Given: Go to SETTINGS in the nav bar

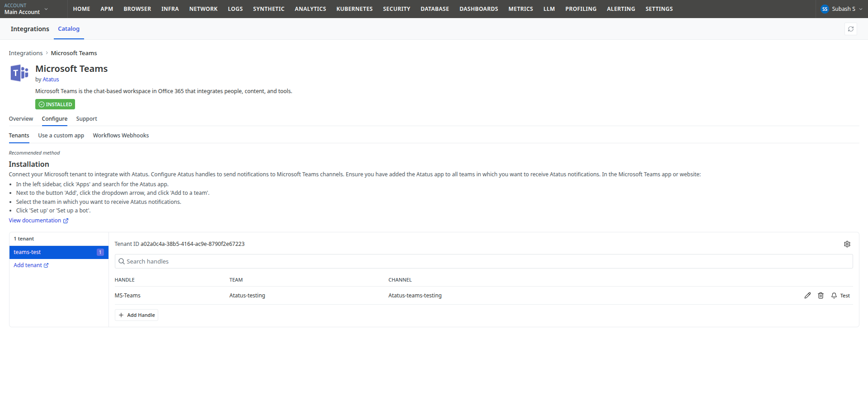Looking at the screenshot, I should click(659, 9).
